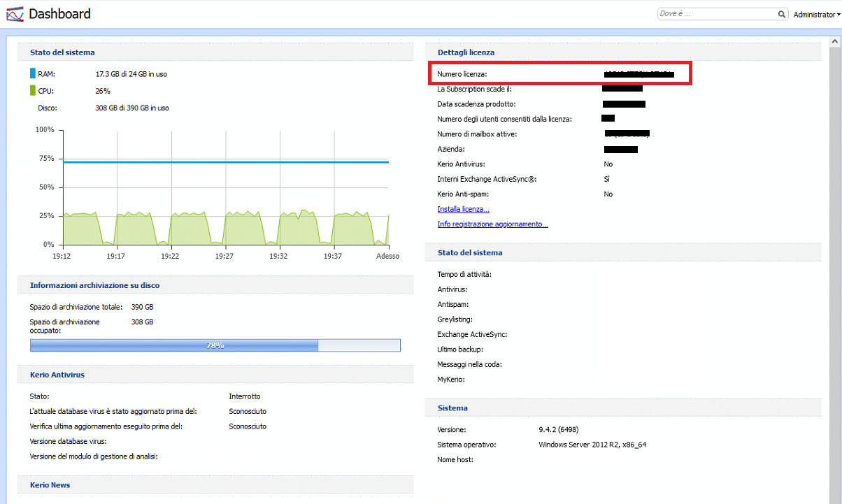Viewport: 842px width, 504px height.
Task: Click the blue RAM usage line in chart
Action: tap(225, 161)
